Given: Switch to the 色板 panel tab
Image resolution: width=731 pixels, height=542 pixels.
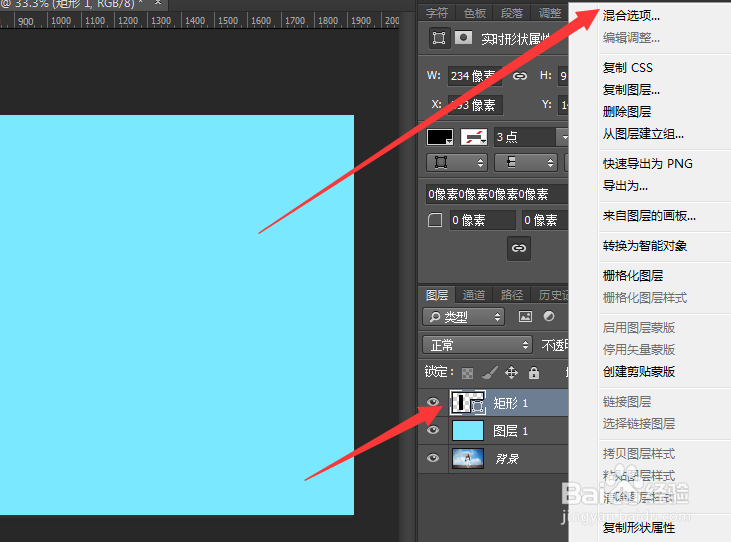Looking at the screenshot, I should [x=475, y=13].
